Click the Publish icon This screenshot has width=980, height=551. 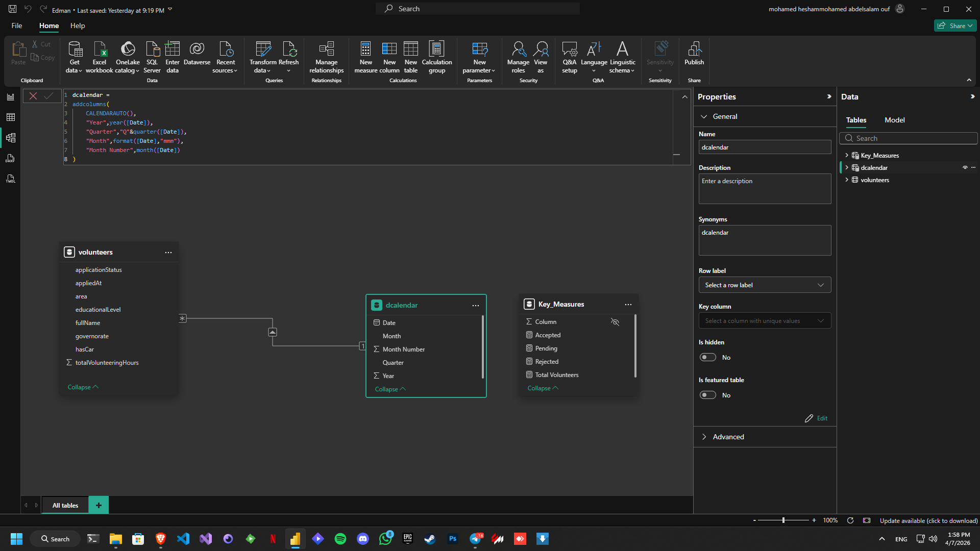pyautogui.click(x=694, y=49)
